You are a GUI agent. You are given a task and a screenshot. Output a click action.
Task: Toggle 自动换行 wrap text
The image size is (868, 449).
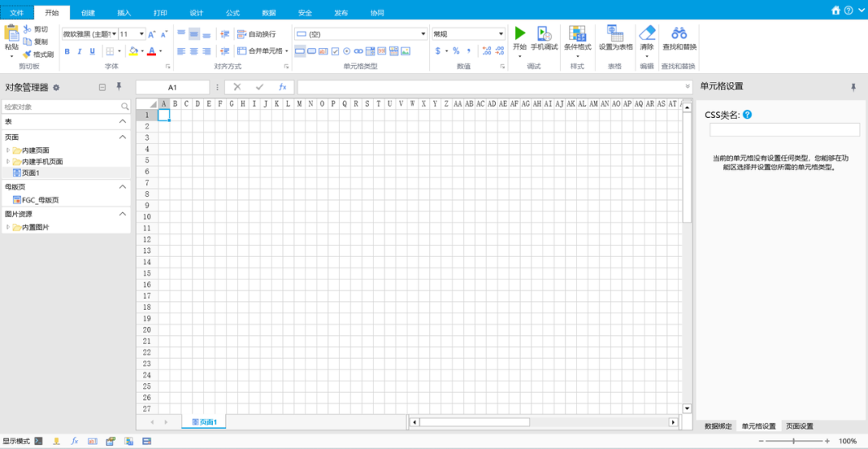[256, 35]
